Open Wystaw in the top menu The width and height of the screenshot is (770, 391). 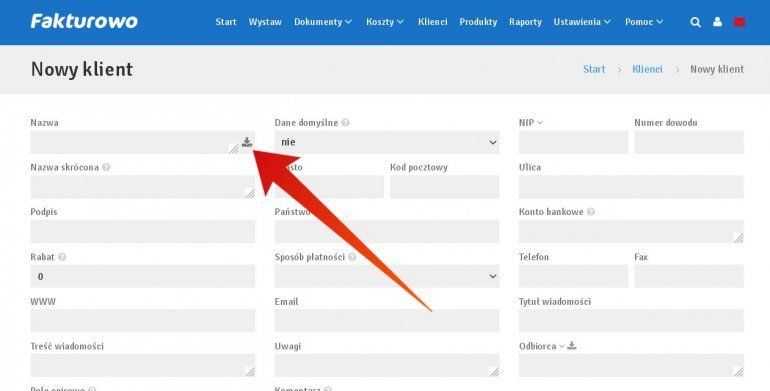coord(265,22)
